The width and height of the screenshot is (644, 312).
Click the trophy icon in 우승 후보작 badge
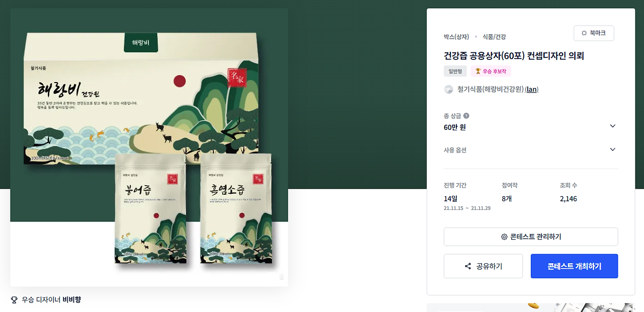[478, 71]
